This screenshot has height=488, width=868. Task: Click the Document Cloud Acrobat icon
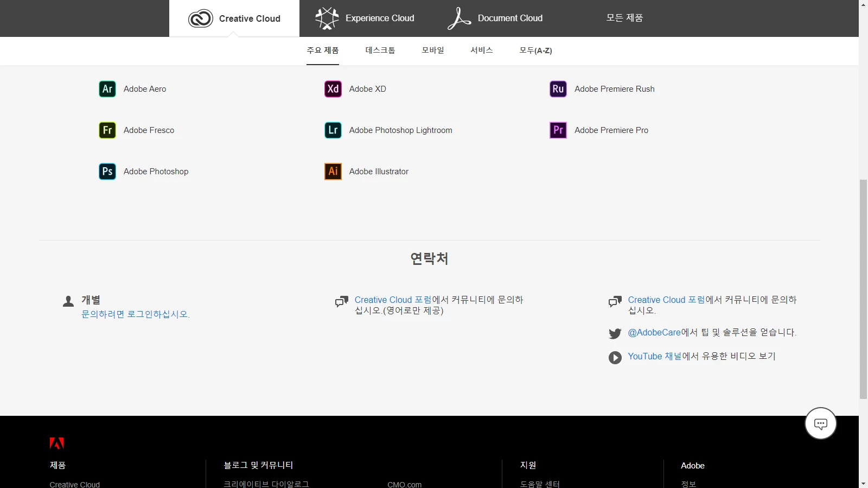tap(459, 18)
